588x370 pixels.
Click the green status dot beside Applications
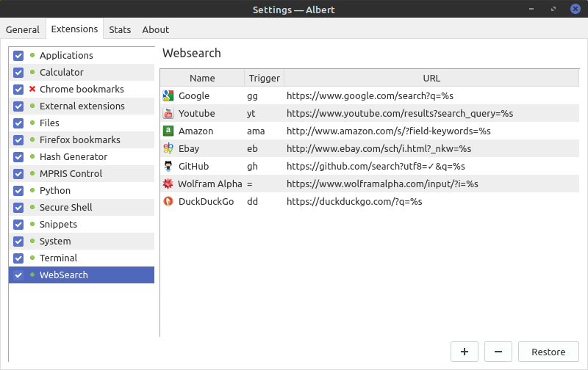point(32,55)
